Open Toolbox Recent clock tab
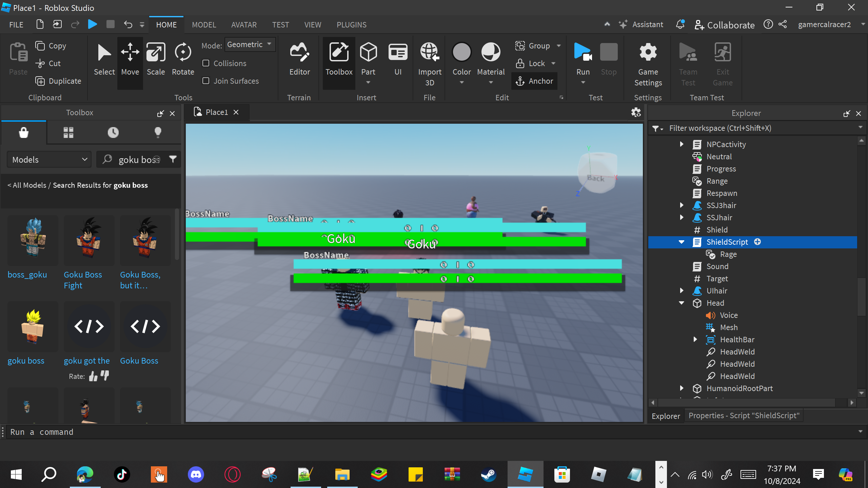Viewport: 868px width, 488px height. click(113, 132)
